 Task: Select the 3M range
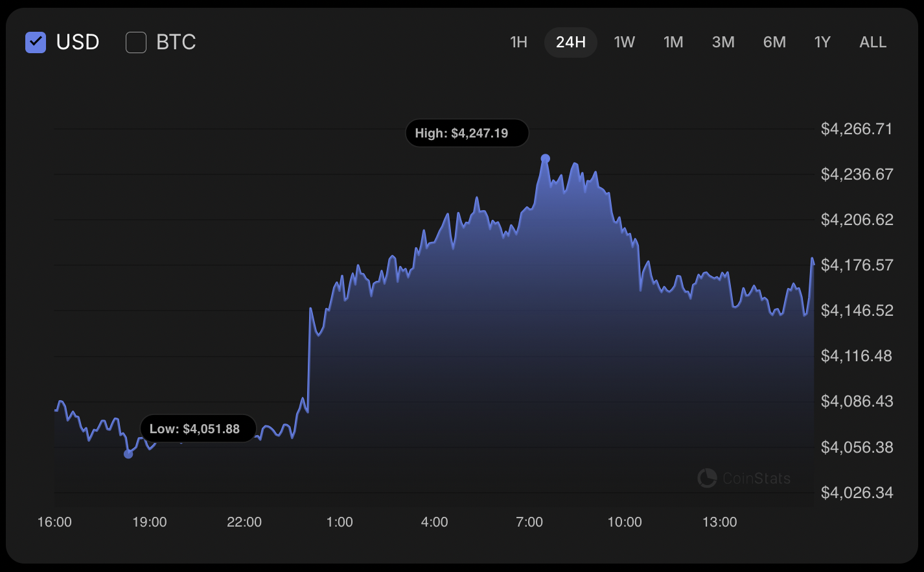723,42
